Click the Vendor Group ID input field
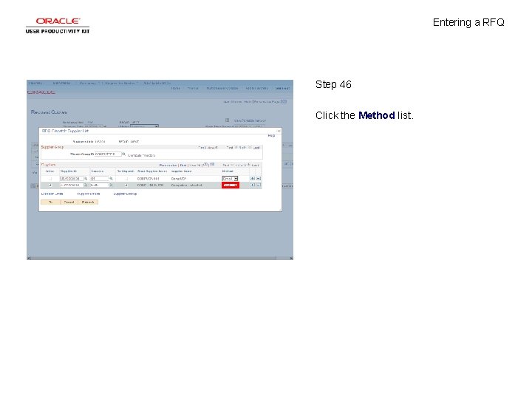The height and width of the screenshot is (399, 532). [108, 154]
